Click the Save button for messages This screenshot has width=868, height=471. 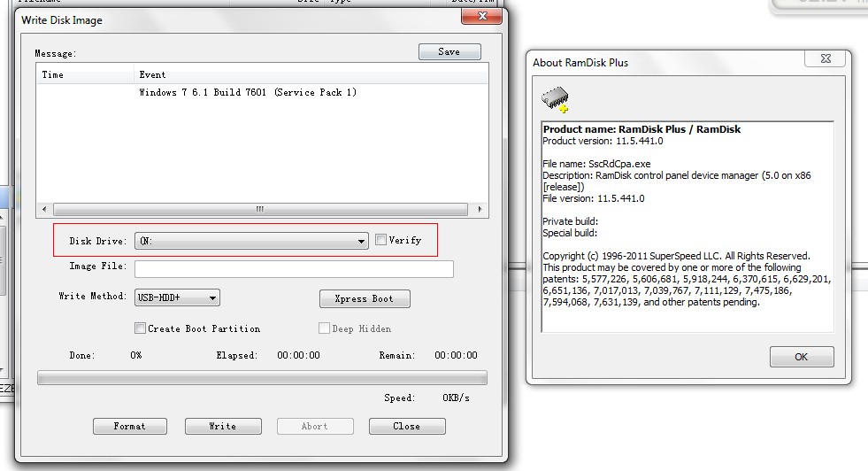(x=449, y=51)
